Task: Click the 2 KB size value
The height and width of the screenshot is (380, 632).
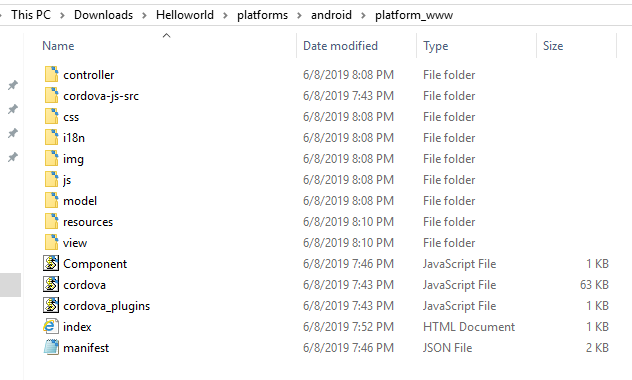Action: coord(597,347)
